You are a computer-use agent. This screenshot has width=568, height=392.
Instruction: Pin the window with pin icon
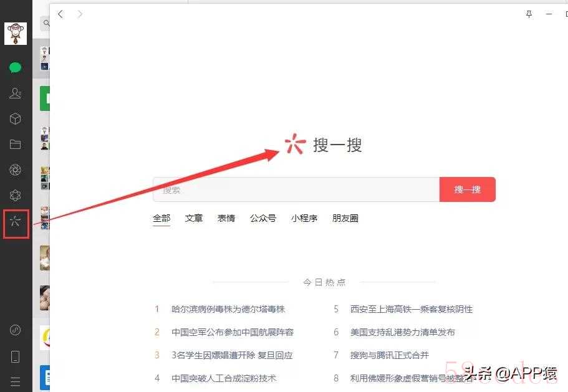[529, 14]
